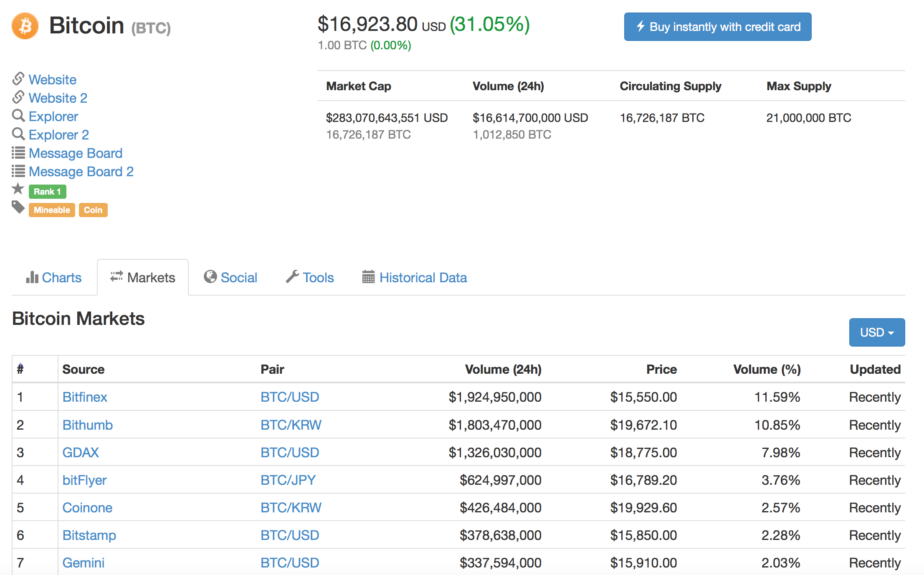Click BTC/JPY pair in bitFlyer row
The height and width of the screenshot is (575, 924).
pos(288,480)
